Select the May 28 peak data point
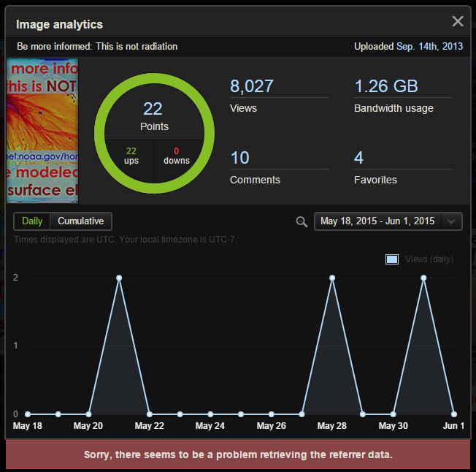476x472 pixels. [332, 278]
